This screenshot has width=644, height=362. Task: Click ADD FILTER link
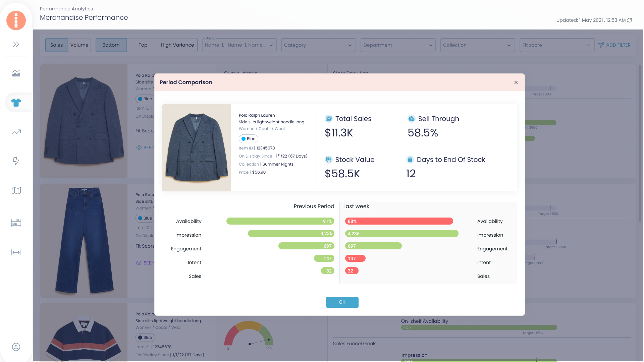614,45
